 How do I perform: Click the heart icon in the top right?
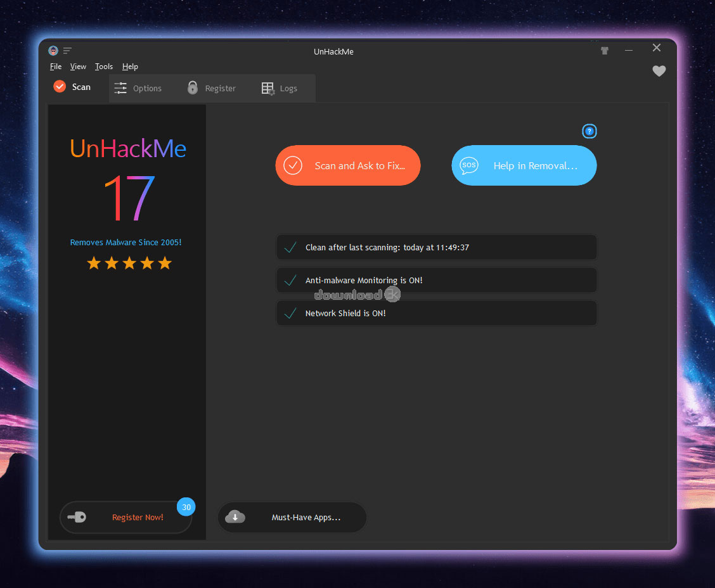pyautogui.click(x=659, y=71)
